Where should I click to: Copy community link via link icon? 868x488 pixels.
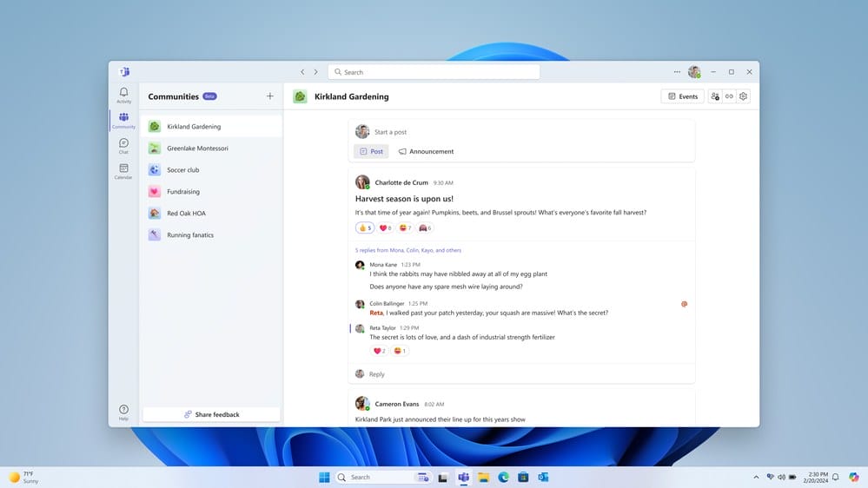pyautogui.click(x=729, y=96)
